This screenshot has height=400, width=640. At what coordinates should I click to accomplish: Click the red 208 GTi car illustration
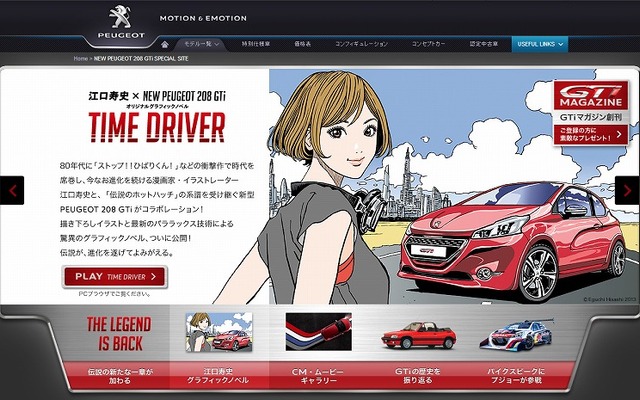[514, 241]
